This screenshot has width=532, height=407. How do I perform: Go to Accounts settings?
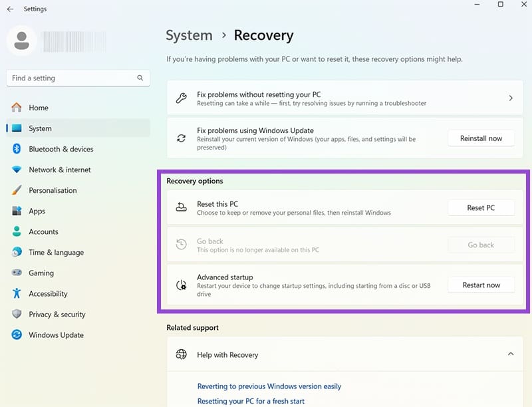coord(43,231)
